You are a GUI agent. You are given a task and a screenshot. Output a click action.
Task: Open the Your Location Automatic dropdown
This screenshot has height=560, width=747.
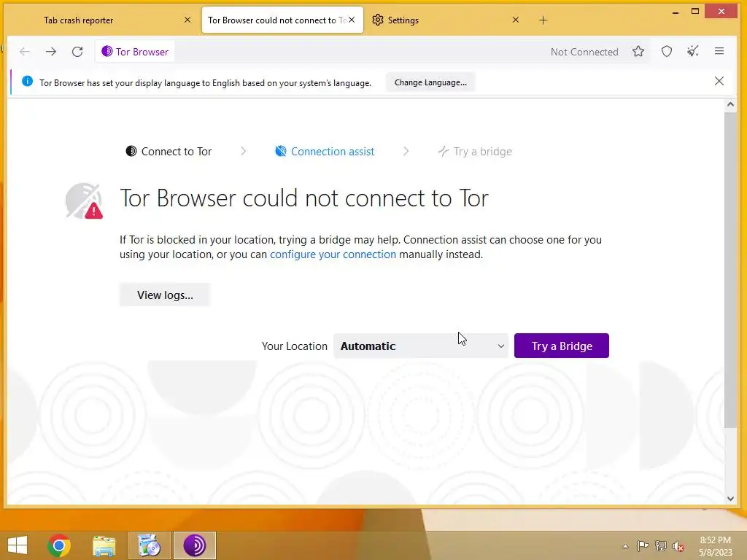tap(421, 346)
